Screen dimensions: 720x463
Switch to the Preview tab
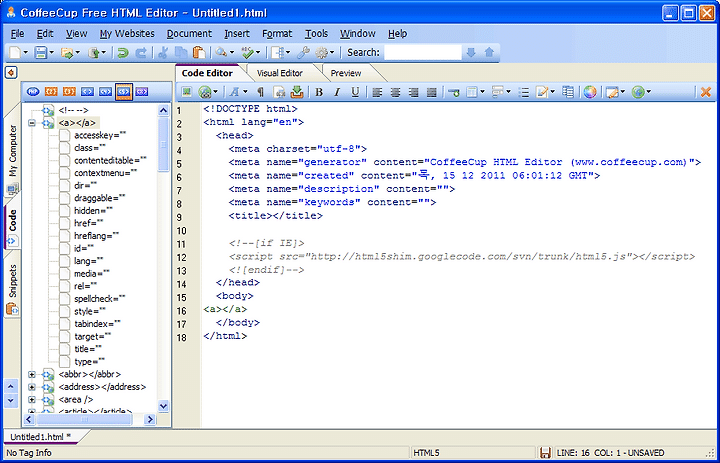[x=346, y=73]
